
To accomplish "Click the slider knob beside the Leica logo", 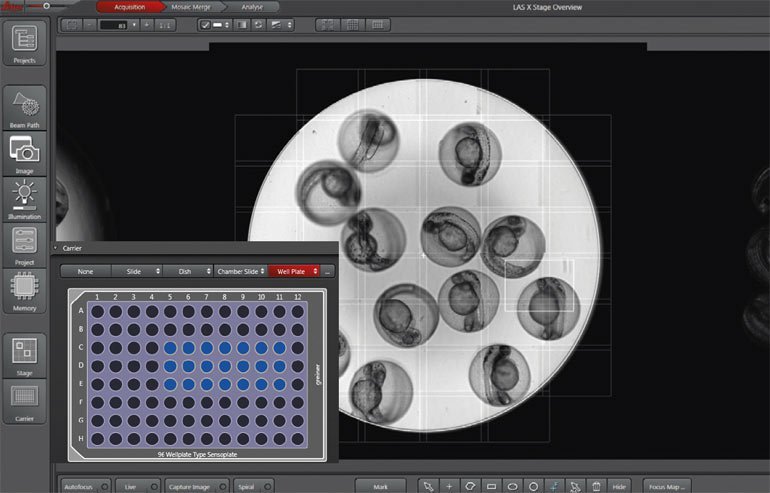I will tap(46, 5).
